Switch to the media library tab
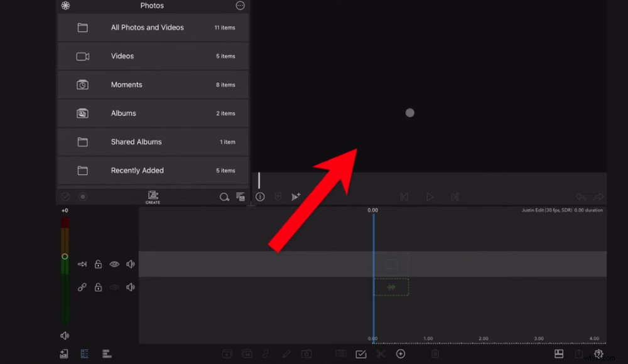The height and width of the screenshot is (364, 628). (x=85, y=353)
